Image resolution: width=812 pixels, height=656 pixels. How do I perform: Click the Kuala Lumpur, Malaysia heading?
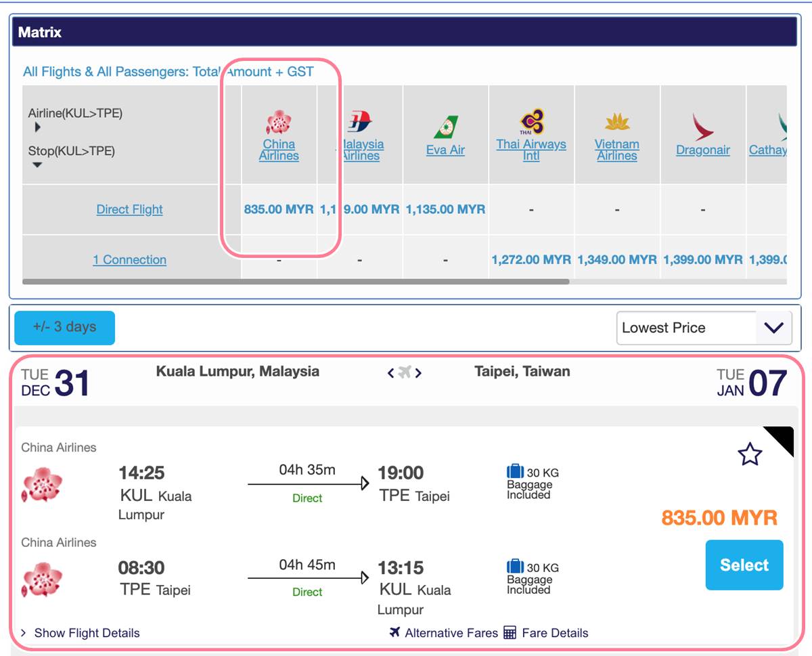238,371
